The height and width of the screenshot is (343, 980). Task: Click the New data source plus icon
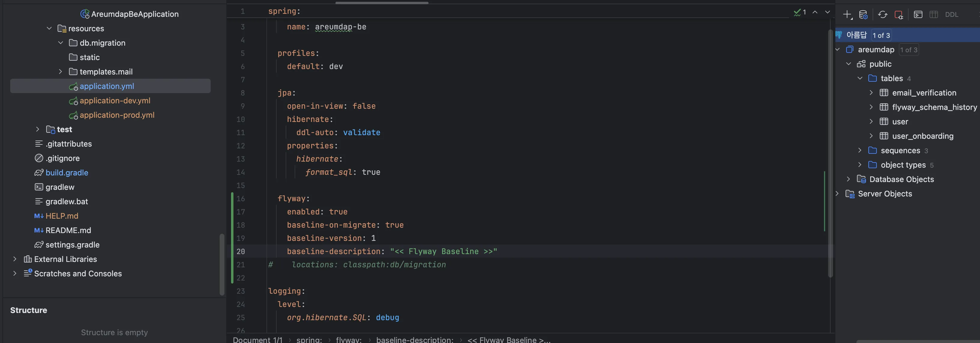tap(847, 14)
